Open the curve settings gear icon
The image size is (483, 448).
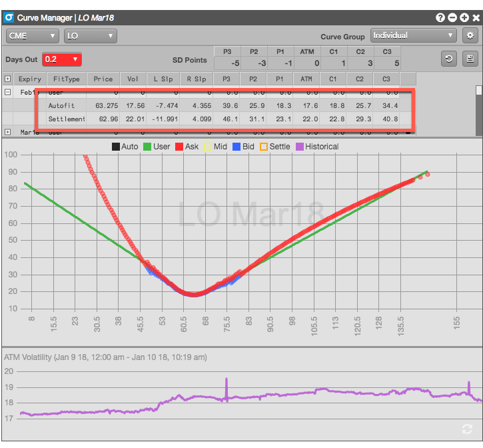coord(470,35)
